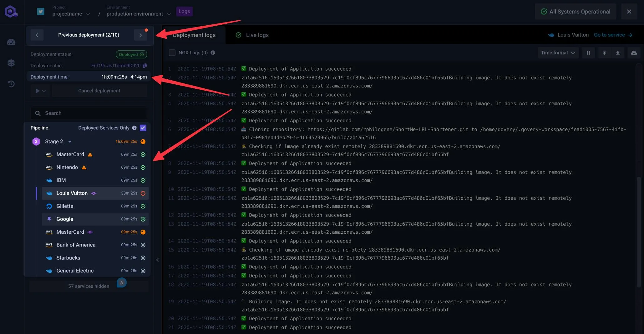This screenshot has height=334, width=644.
Task: Open the Time format dropdown
Action: [x=558, y=53]
